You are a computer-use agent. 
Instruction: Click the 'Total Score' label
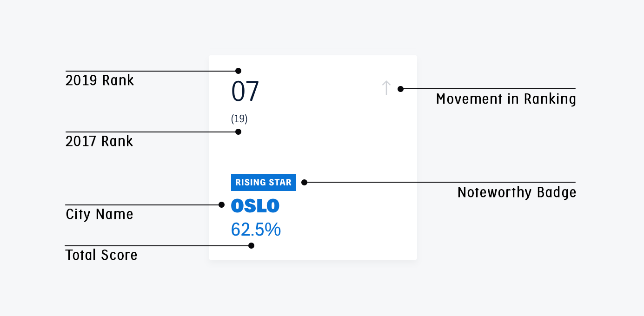[x=101, y=255]
